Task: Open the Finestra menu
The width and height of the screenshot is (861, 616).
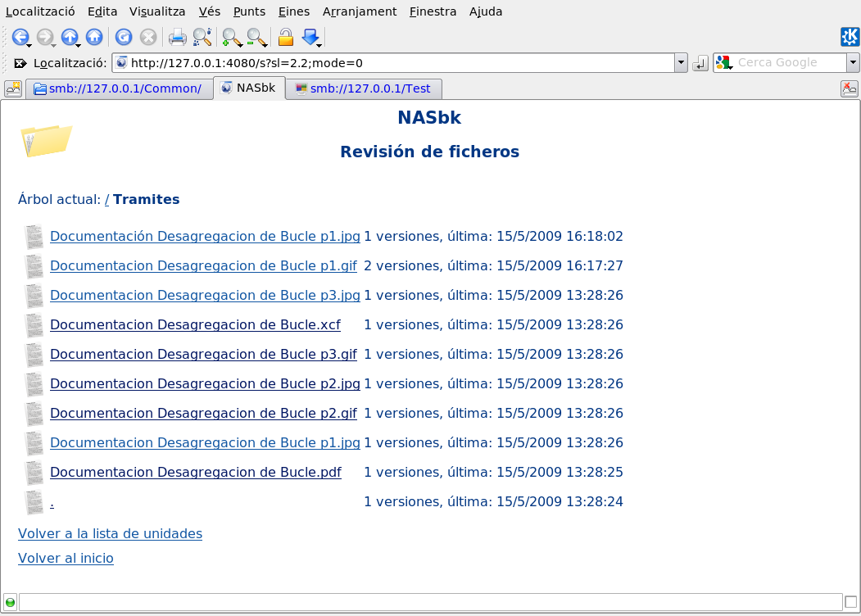Action: 433,11
